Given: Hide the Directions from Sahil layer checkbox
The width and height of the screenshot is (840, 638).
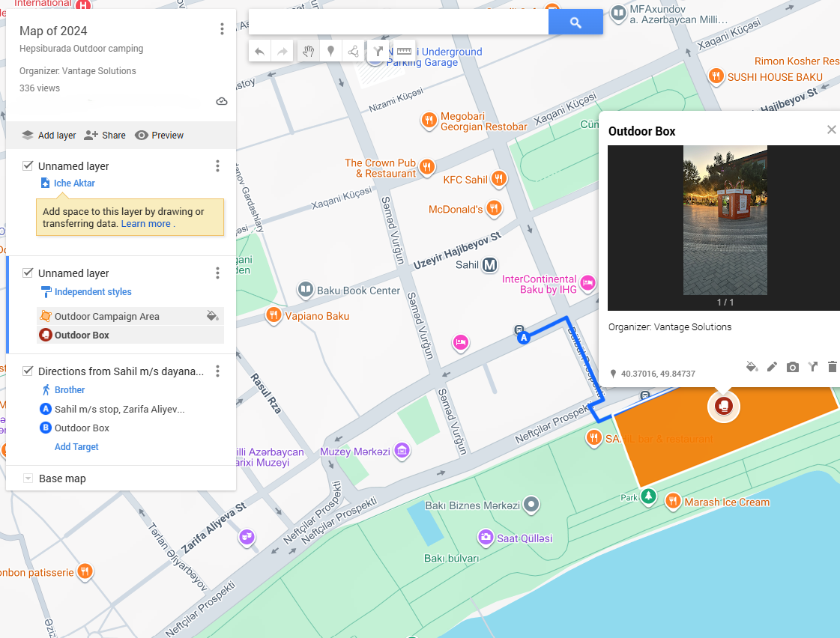Looking at the screenshot, I should 28,371.
